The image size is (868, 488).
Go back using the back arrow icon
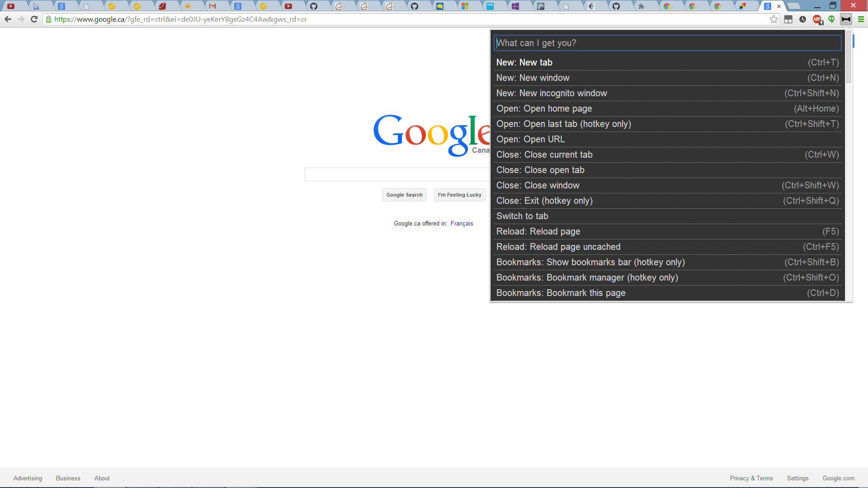(8, 19)
